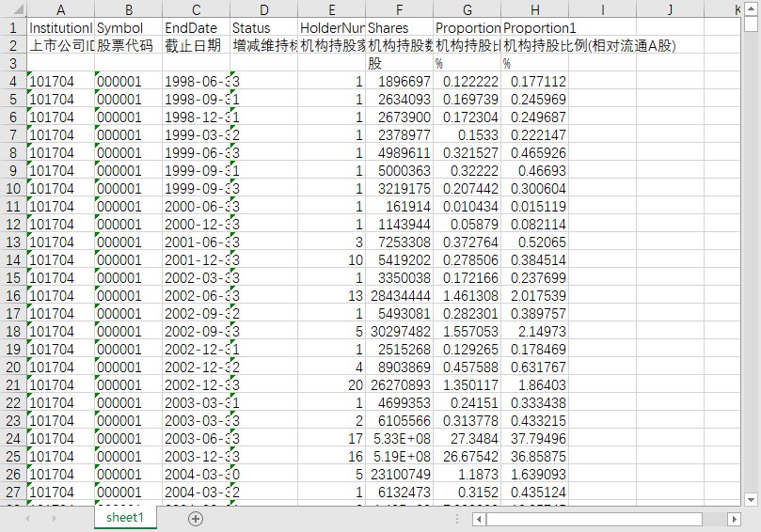The width and height of the screenshot is (761, 532).
Task: Select cell '机构持股比例(相对流通A股)'
Action: (x=535, y=45)
